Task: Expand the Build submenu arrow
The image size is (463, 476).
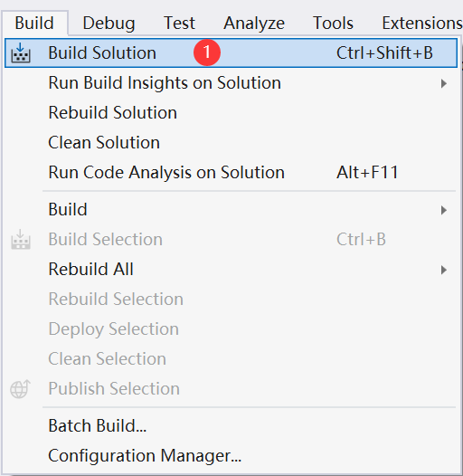Action: (x=444, y=210)
